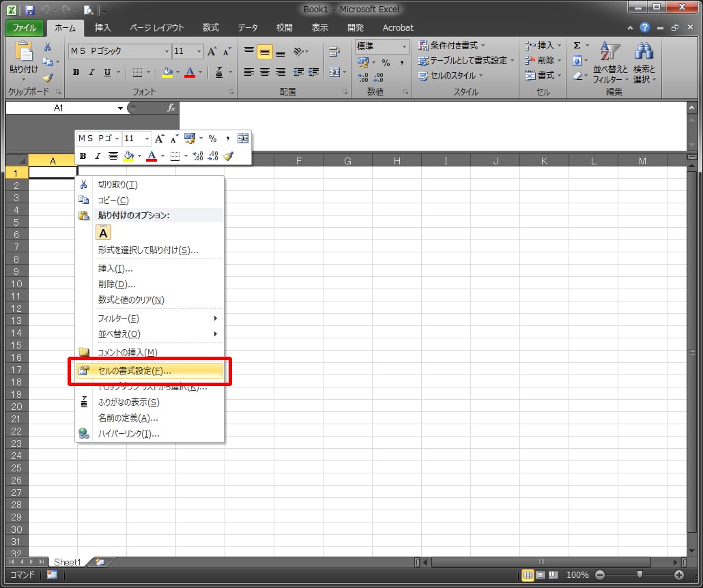Toggle Underline in the ribbon font group
The image size is (703, 588).
107,72
